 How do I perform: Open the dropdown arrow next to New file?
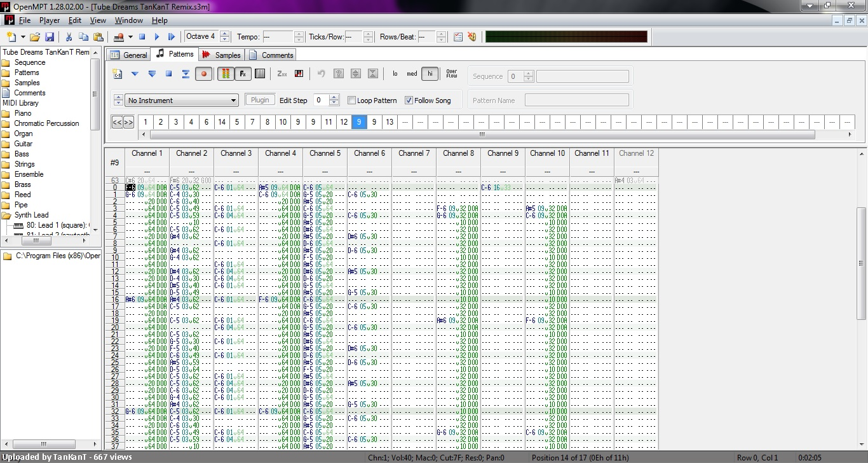(x=23, y=37)
